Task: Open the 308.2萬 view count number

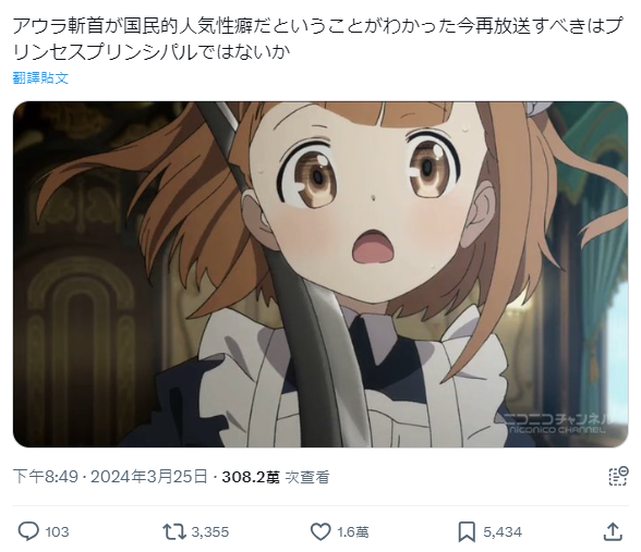Action: point(251,477)
